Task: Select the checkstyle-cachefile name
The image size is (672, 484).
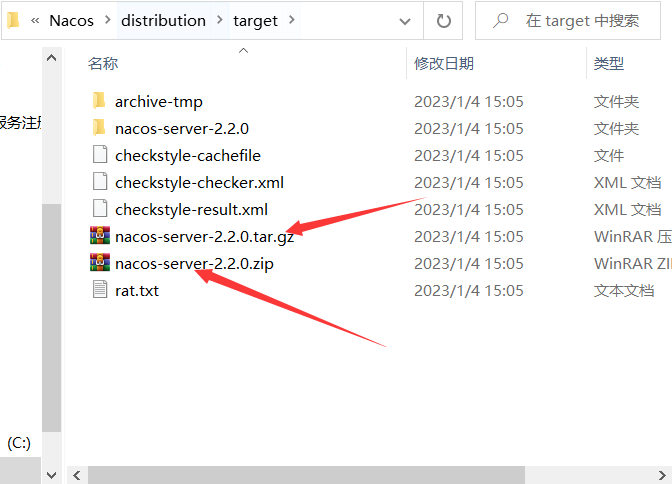Action: click(x=188, y=156)
